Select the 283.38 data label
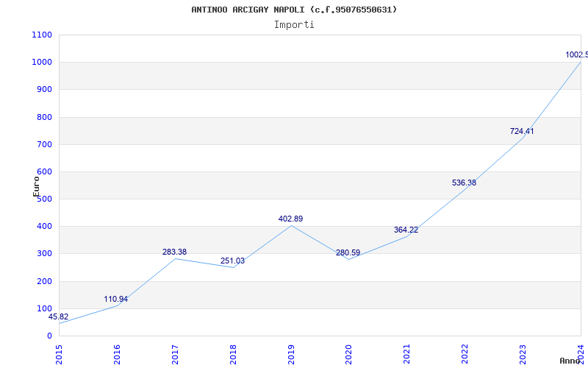The height and width of the screenshot is (368, 588). pyautogui.click(x=174, y=252)
